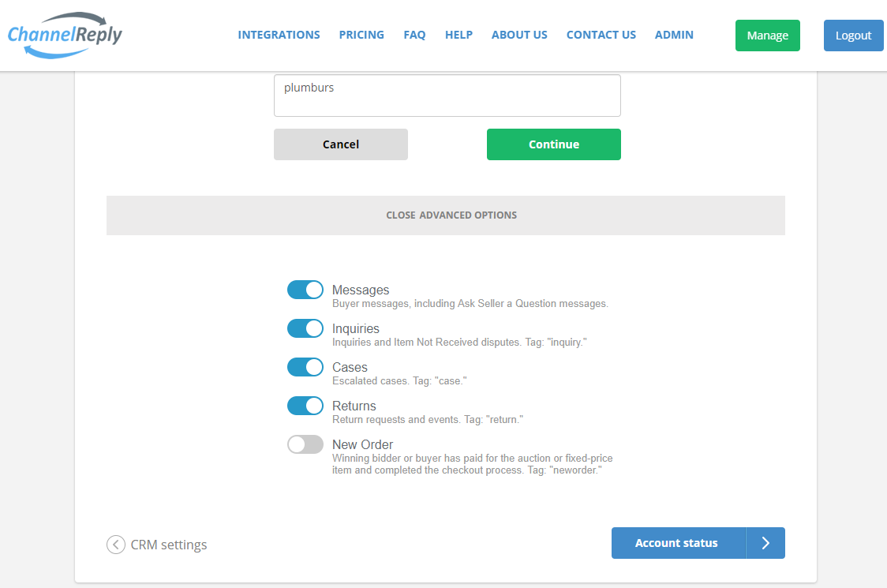Switch off the Cases toggle
This screenshot has width=887, height=588.
(x=305, y=367)
